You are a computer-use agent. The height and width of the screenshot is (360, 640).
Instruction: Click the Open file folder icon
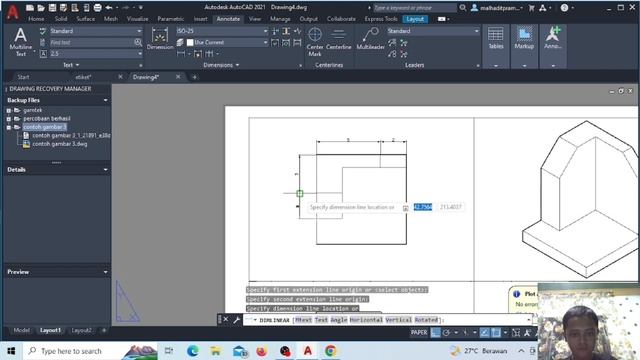41,8
